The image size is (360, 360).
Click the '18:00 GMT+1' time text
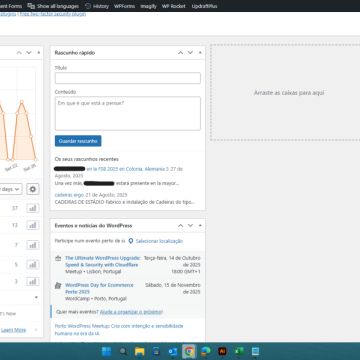pyautogui.click(x=186, y=272)
